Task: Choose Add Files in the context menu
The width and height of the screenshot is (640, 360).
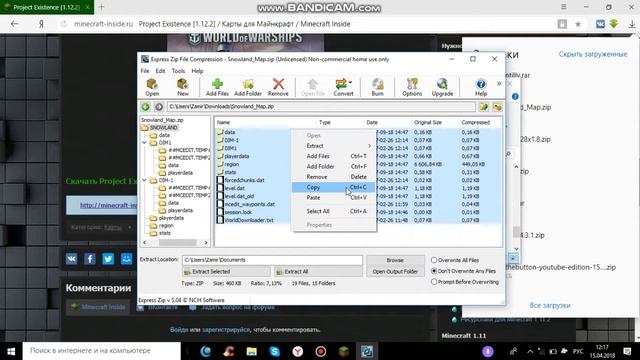Action: (x=333, y=156)
